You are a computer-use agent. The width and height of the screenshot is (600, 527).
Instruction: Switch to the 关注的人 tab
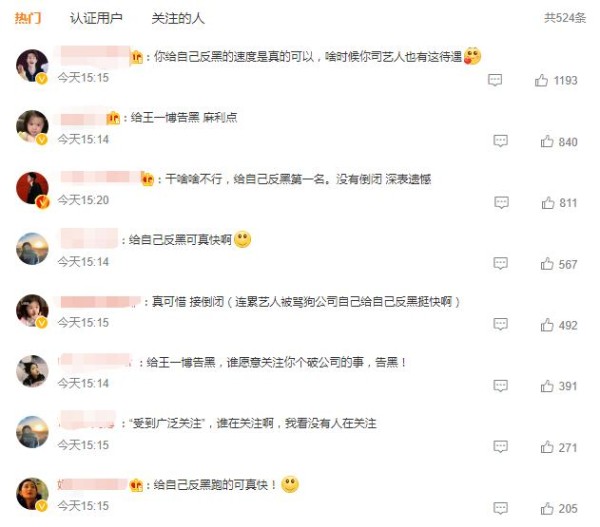tap(178, 18)
